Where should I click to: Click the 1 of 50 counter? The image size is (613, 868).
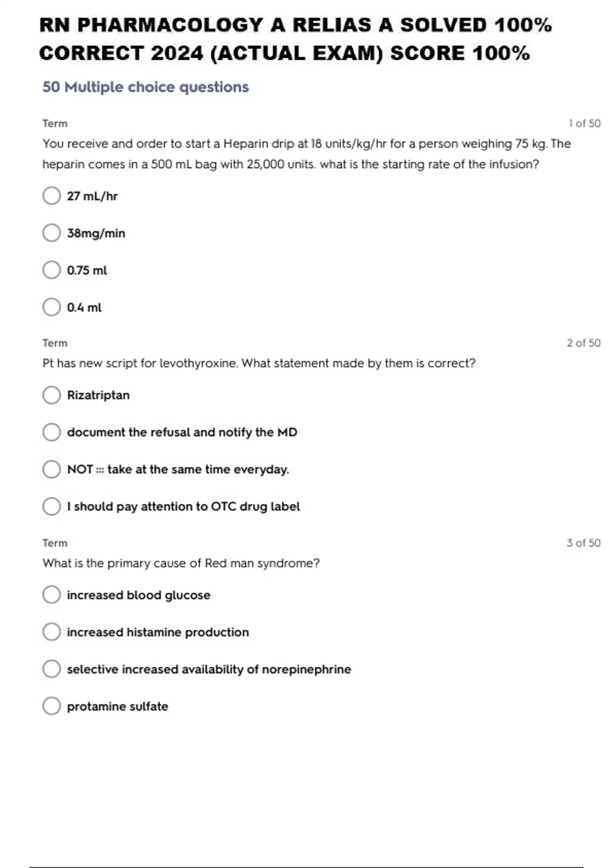(x=584, y=124)
